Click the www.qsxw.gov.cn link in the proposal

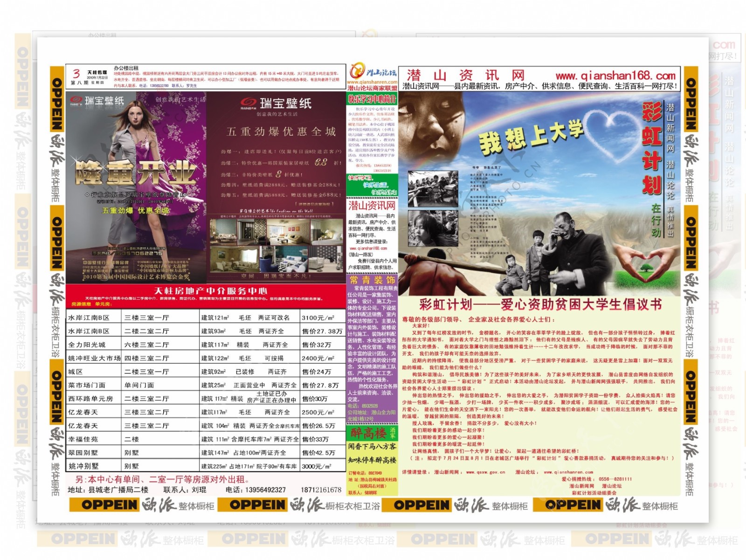(x=485, y=472)
